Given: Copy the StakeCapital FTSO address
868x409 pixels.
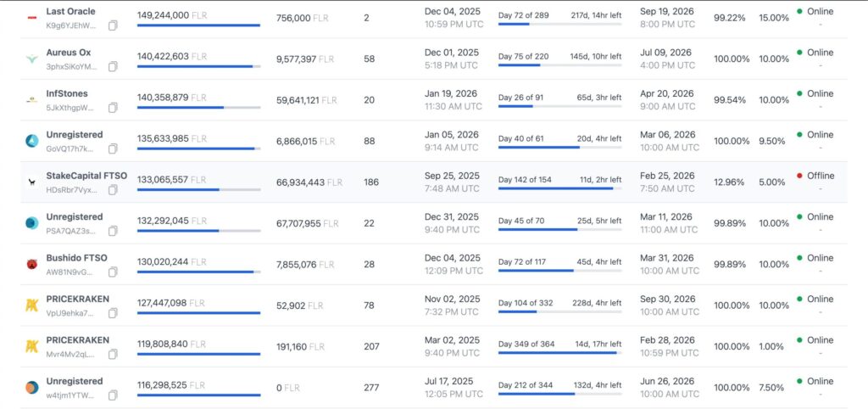Looking at the screenshot, I should pyautogui.click(x=113, y=190).
